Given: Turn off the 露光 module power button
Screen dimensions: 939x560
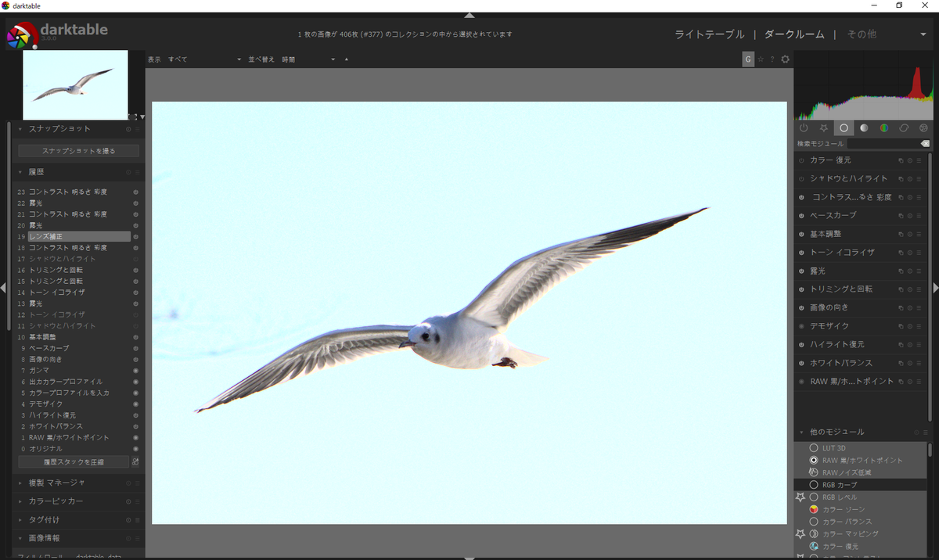Looking at the screenshot, I should click(x=801, y=271).
